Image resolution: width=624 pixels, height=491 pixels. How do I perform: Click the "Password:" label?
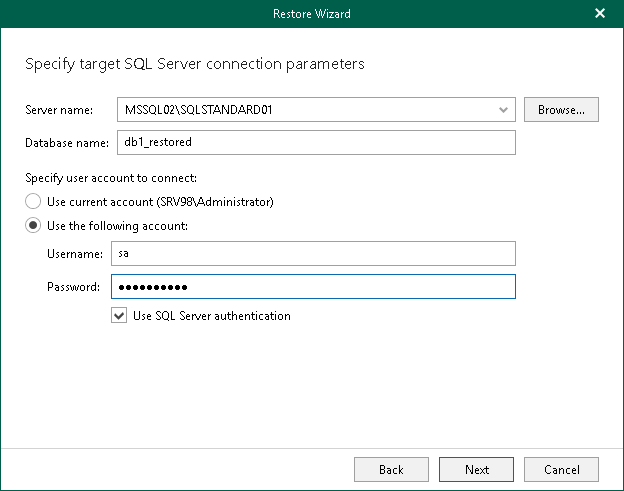tap(73, 287)
